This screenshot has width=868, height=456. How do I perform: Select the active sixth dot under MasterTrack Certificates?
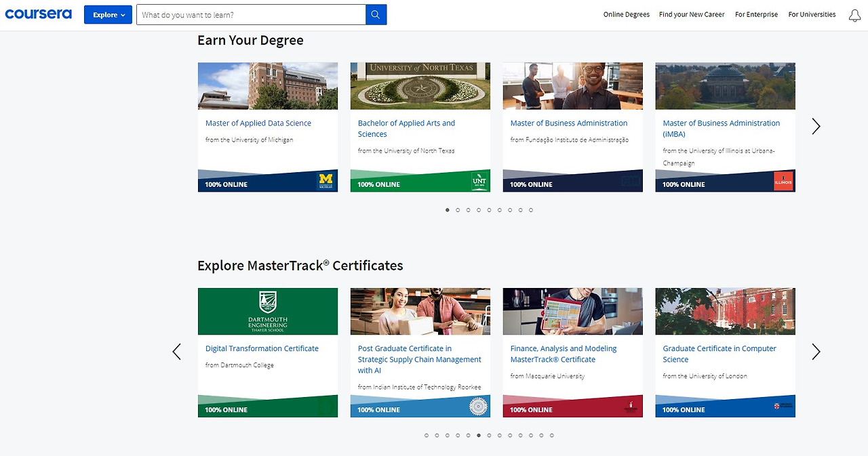479,435
